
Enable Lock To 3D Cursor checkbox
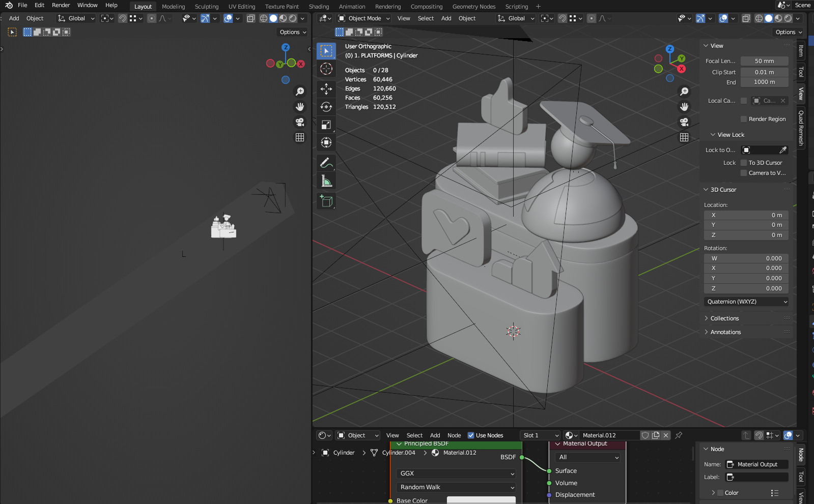click(744, 163)
